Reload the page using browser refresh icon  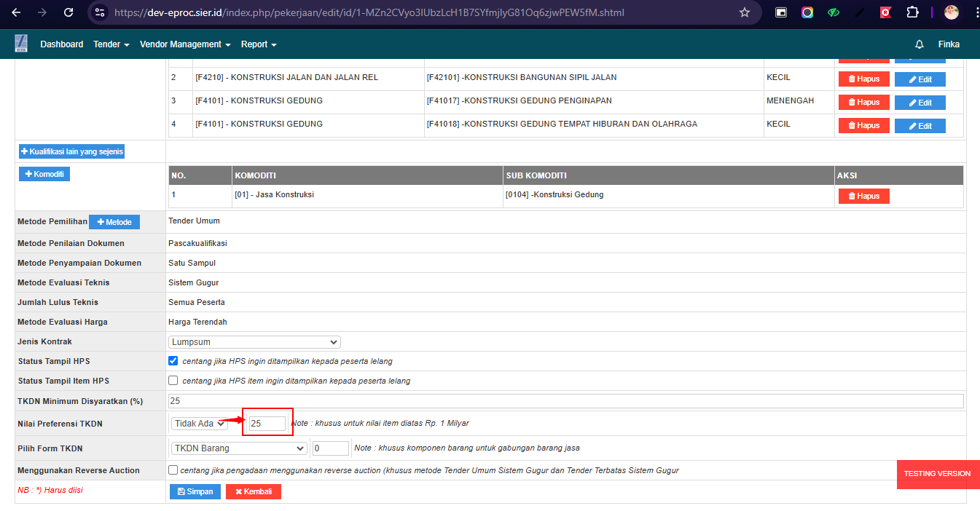click(68, 12)
